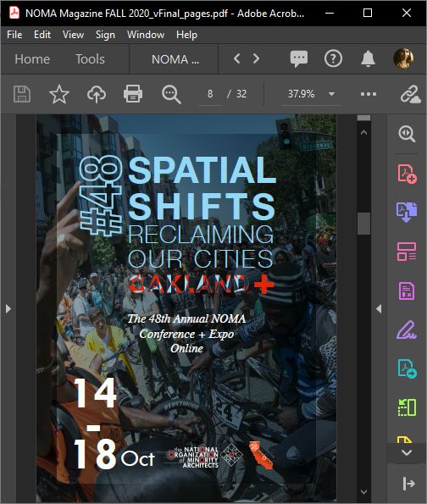This screenshot has height=504, width=427.
Task: Click the Save file floppy disk icon
Action: click(22, 94)
